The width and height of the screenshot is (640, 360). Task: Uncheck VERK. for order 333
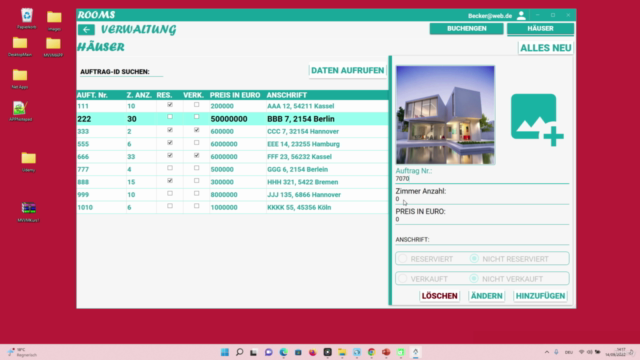(196, 130)
